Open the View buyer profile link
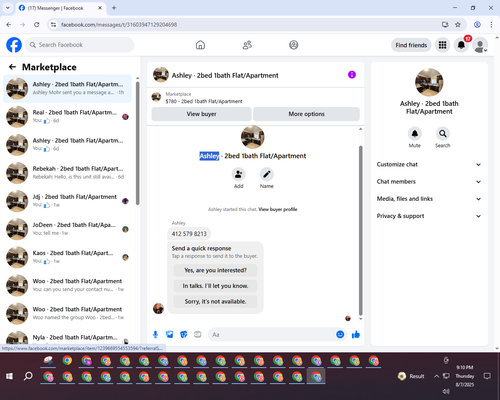 [x=278, y=209]
